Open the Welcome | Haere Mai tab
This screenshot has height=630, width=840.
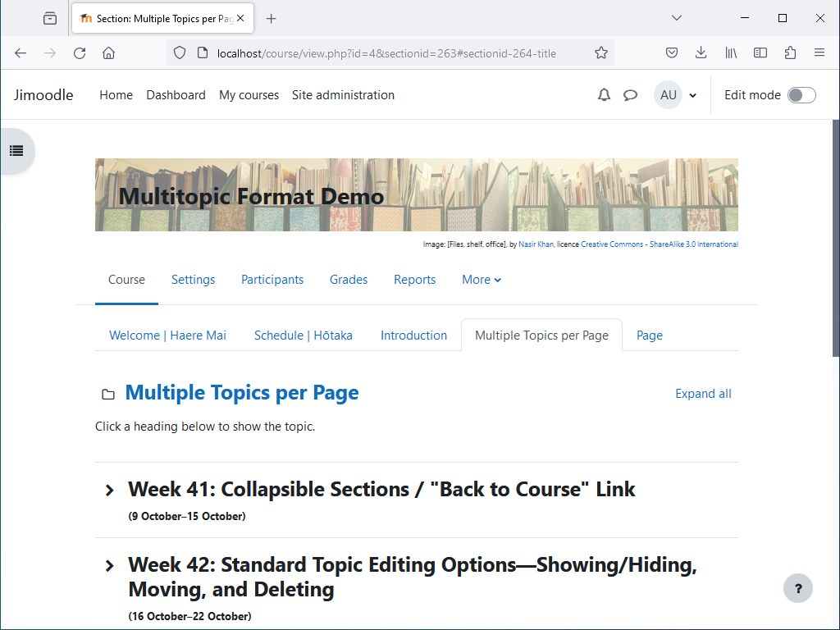coord(167,336)
